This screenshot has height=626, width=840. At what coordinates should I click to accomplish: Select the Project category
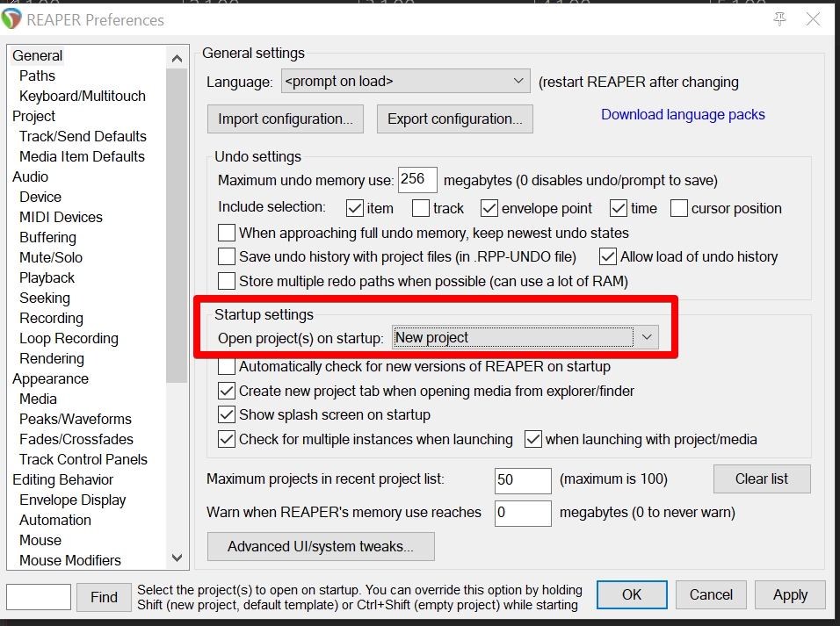pyautogui.click(x=33, y=116)
